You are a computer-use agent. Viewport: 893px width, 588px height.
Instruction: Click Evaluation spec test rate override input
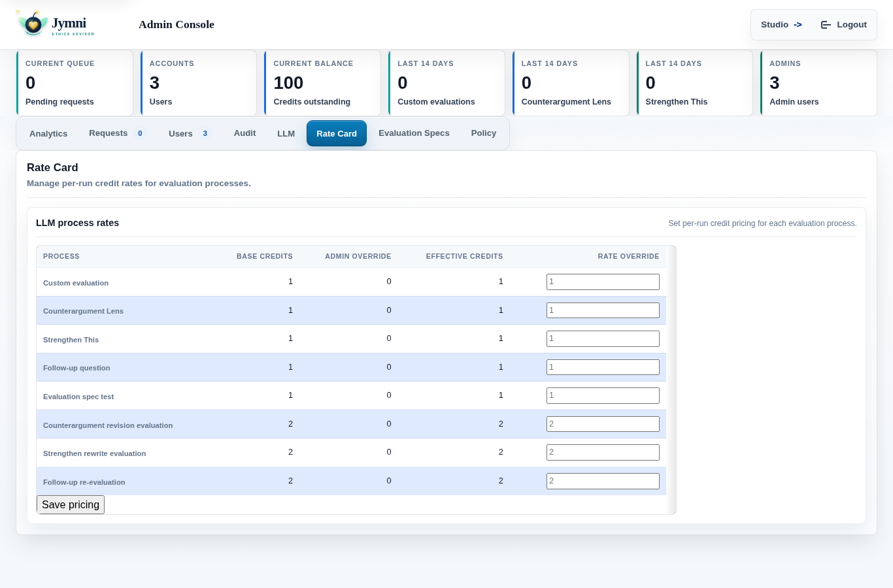tap(603, 395)
